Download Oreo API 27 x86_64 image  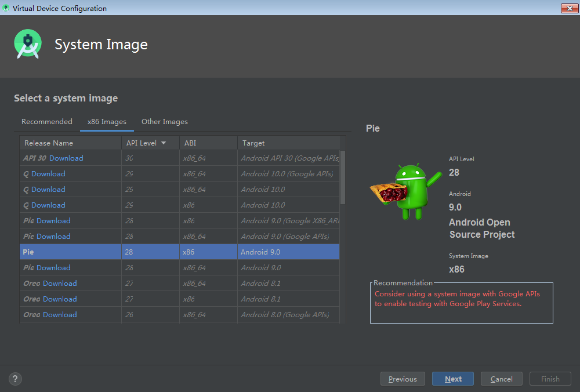tap(60, 284)
